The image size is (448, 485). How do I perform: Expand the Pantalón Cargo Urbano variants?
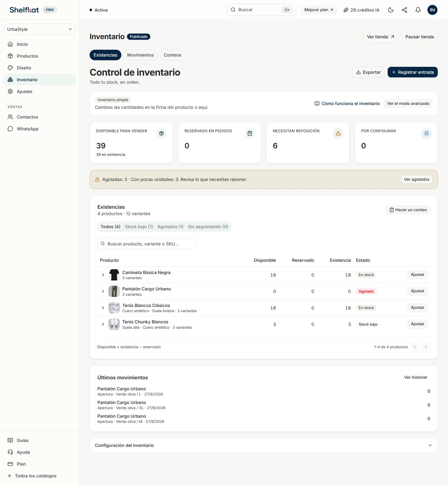[103, 291]
